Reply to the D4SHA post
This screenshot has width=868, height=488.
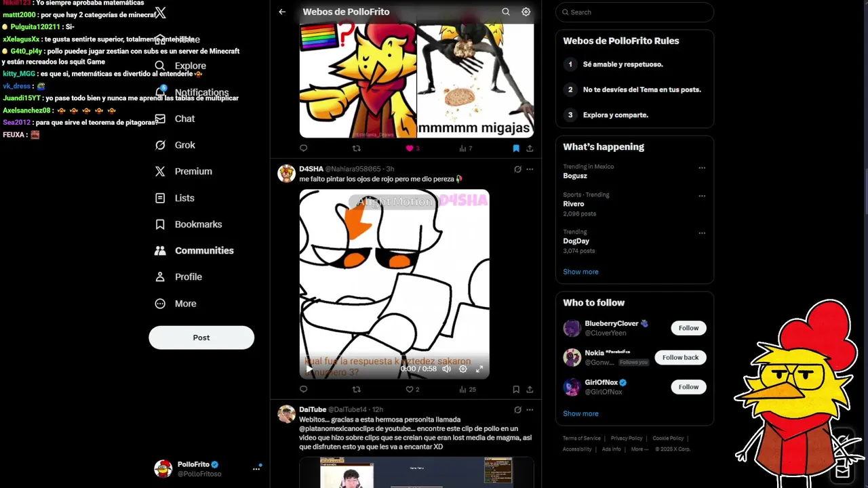pos(303,389)
